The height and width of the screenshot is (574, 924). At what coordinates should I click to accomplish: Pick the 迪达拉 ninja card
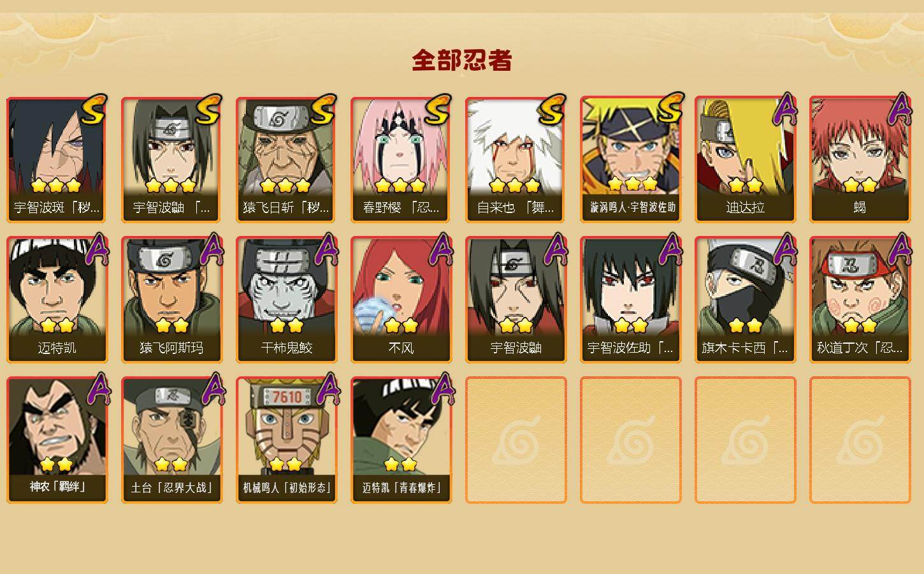(x=745, y=159)
